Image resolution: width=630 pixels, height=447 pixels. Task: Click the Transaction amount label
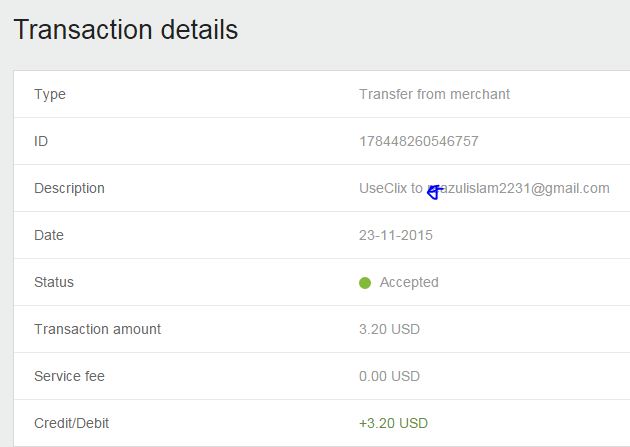pos(97,329)
